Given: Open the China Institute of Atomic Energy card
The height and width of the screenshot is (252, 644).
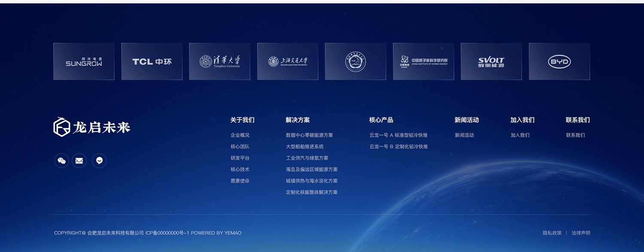Looking at the screenshot, I should pos(423,61).
